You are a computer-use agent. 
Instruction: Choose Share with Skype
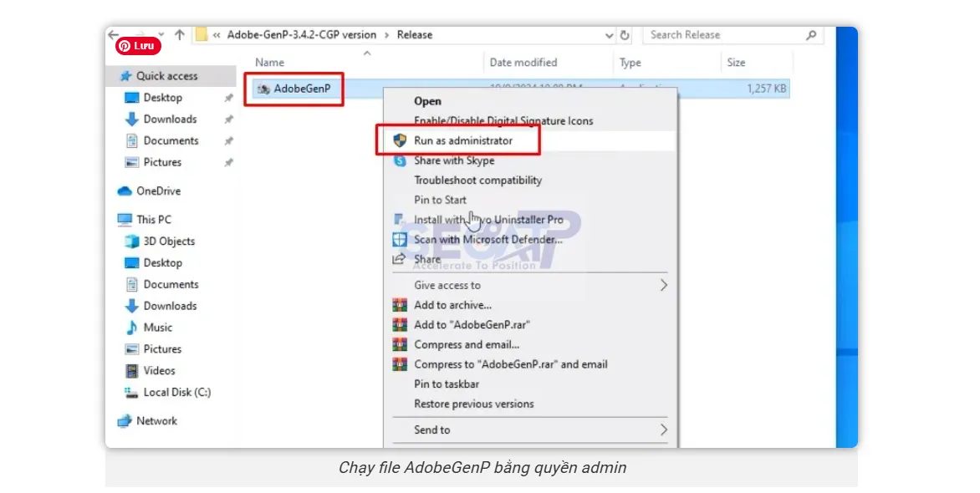454,160
